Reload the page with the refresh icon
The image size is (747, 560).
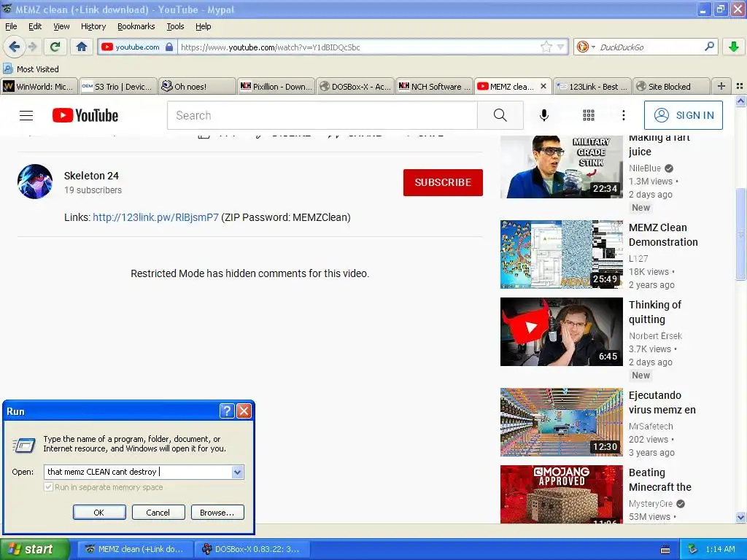click(55, 47)
